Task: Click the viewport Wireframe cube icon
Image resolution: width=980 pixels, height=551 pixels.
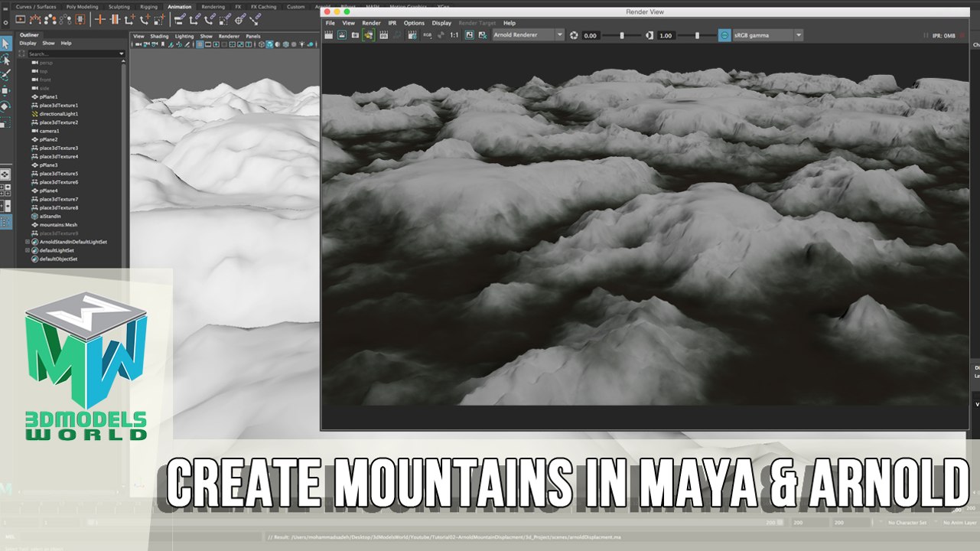Action: [x=262, y=44]
